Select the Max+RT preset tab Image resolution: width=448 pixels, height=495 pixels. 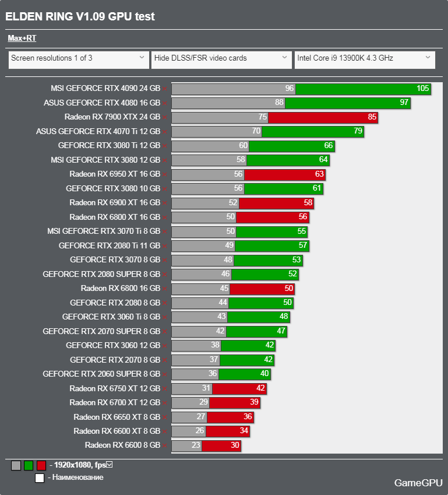22,38
